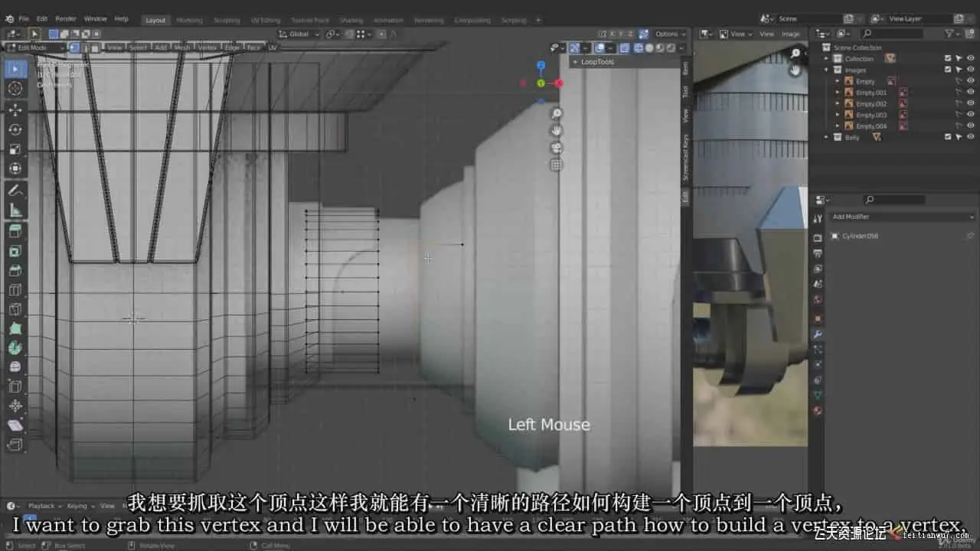The image size is (980, 551).
Task: Click the zoom magnifier icon in viewport
Action: (557, 113)
